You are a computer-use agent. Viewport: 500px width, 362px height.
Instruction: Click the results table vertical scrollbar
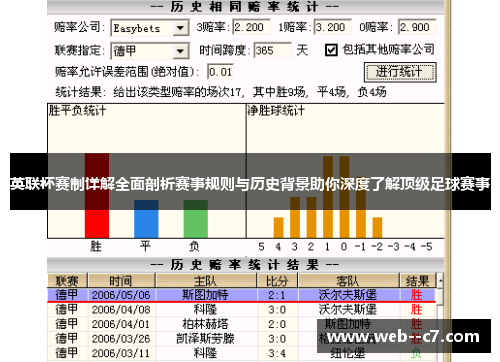pos(440,317)
